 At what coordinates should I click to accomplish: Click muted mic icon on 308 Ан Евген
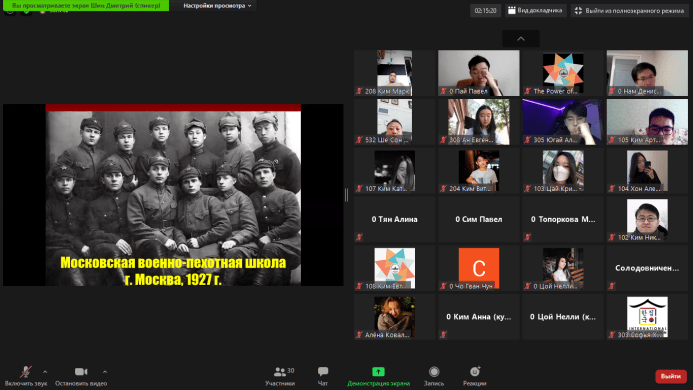click(x=443, y=140)
